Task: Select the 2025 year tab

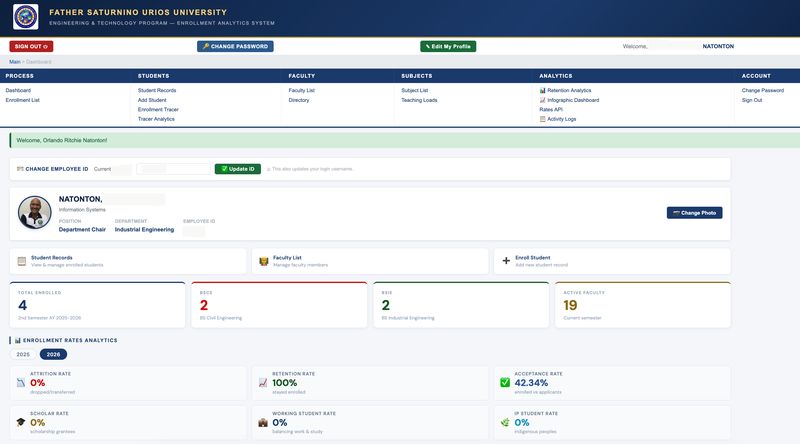Action: (x=23, y=354)
